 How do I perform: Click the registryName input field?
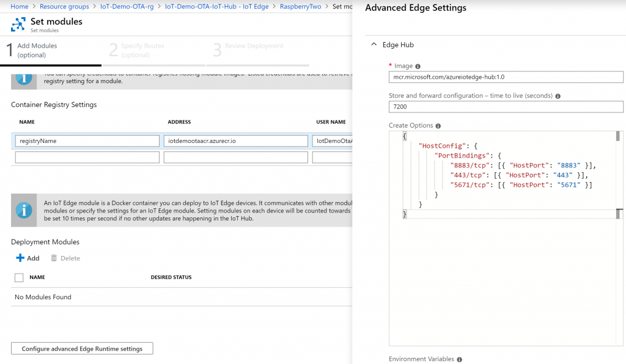87,140
